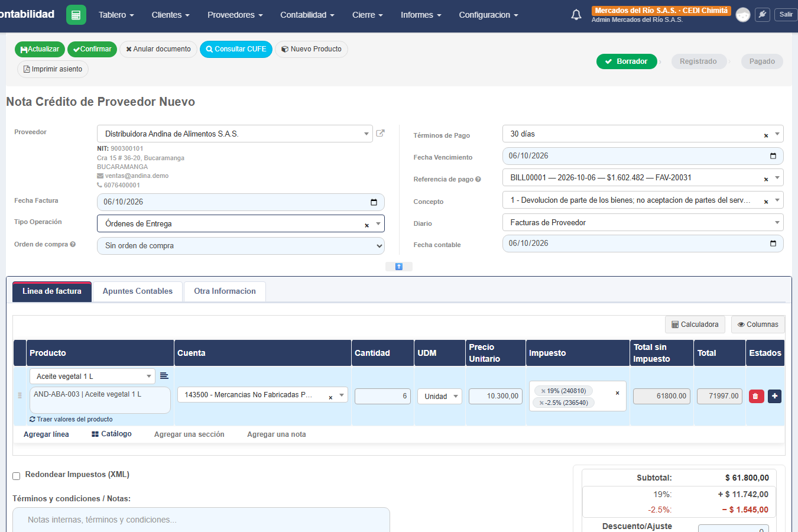Click the Columnas button

(758, 325)
